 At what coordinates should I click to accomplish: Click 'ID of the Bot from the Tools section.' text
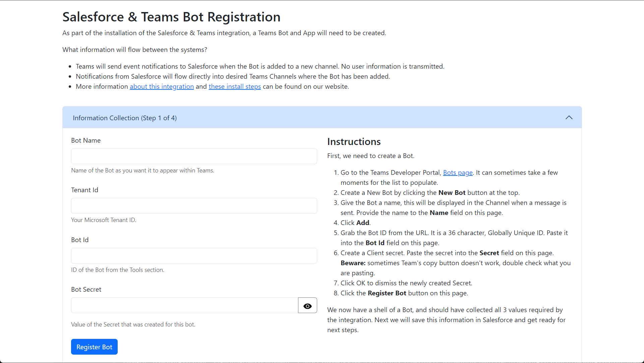[118, 270]
